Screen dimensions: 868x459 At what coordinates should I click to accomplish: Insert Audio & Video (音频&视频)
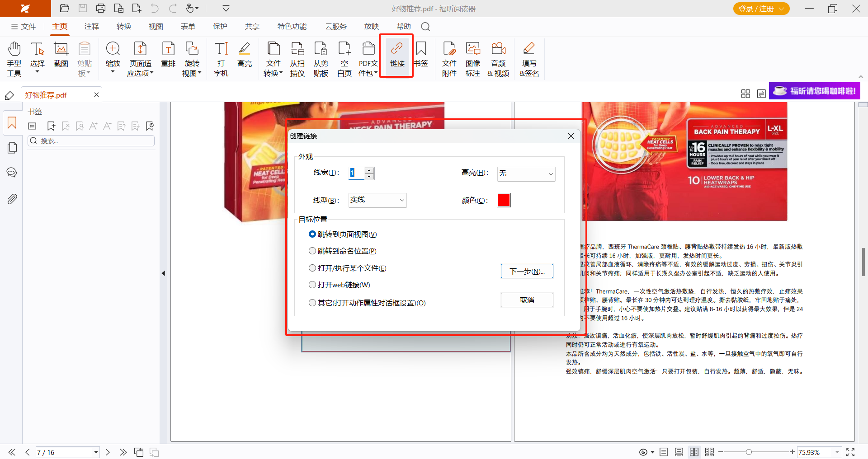pyautogui.click(x=499, y=59)
